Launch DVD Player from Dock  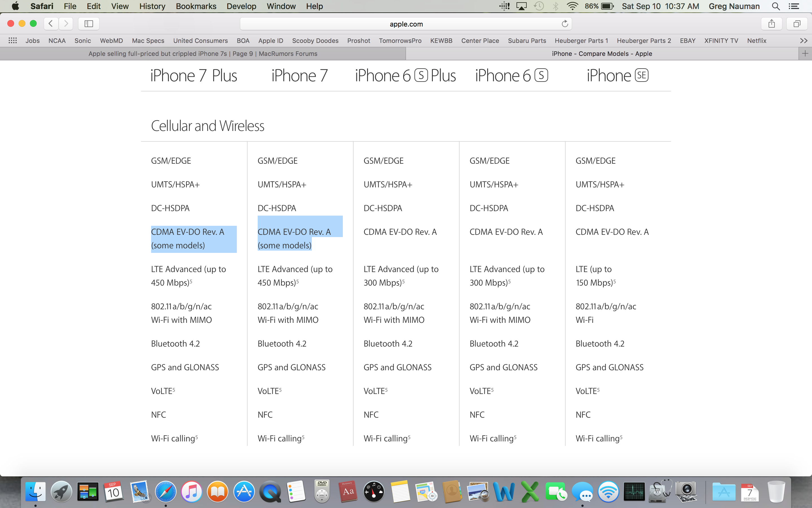point(322,492)
